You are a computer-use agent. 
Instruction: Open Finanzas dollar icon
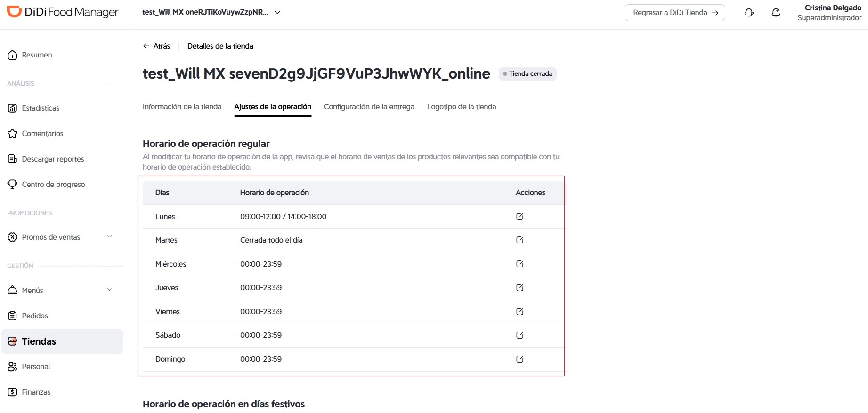(x=13, y=392)
